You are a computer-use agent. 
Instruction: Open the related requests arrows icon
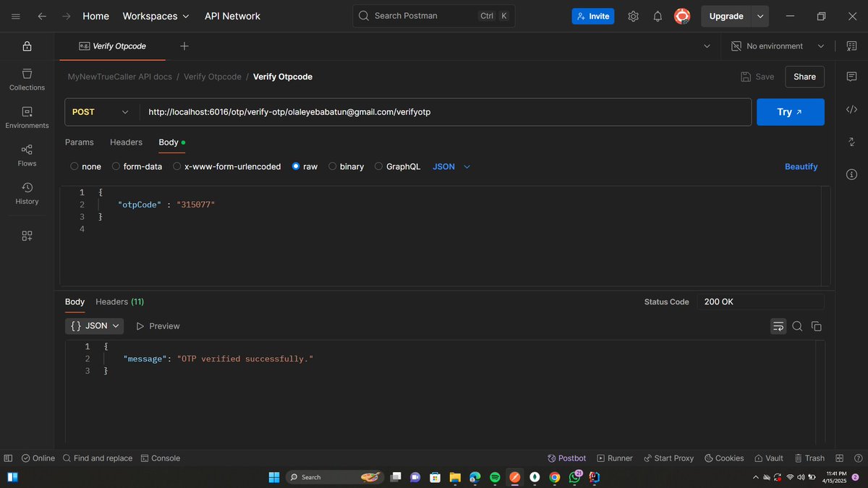851,142
